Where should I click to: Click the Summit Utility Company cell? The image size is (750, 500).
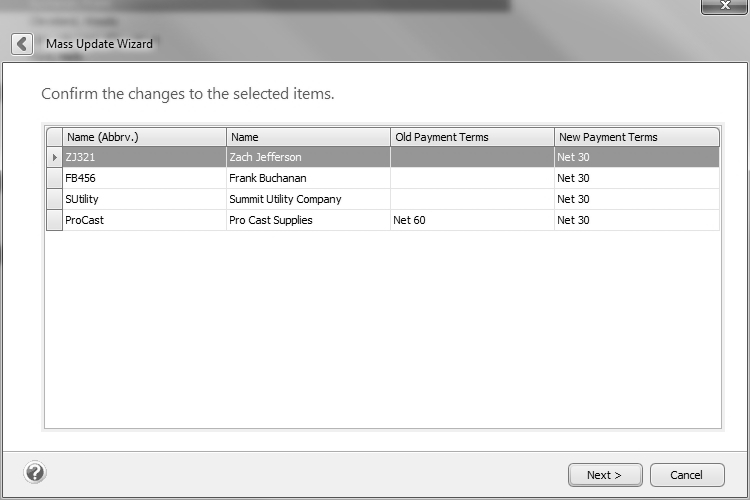(308, 199)
